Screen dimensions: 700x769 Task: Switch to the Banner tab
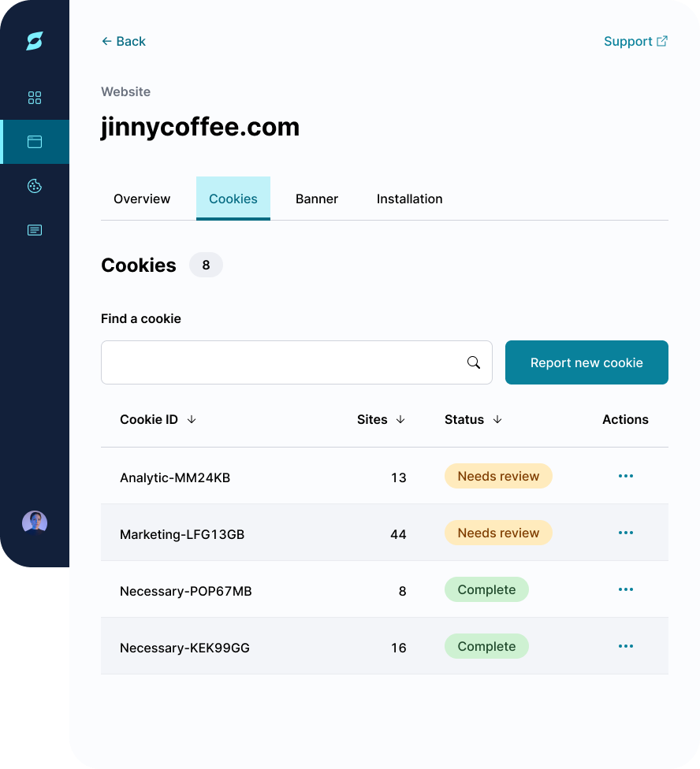pos(317,199)
